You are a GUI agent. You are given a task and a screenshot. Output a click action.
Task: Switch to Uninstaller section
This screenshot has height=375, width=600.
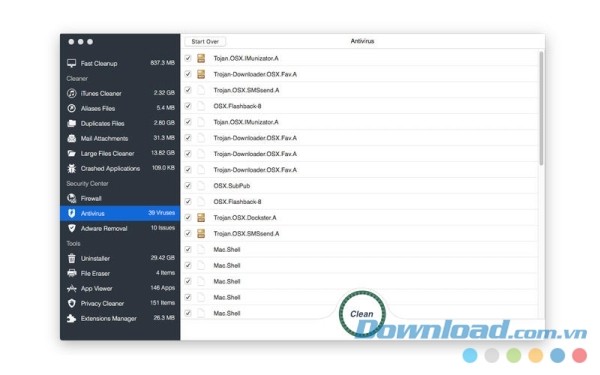[120, 258]
